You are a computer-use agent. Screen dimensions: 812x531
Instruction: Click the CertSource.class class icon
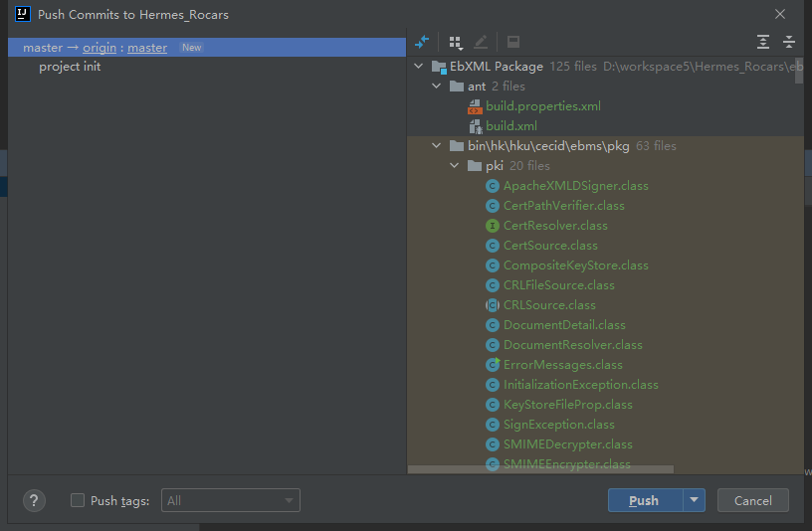pos(492,246)
